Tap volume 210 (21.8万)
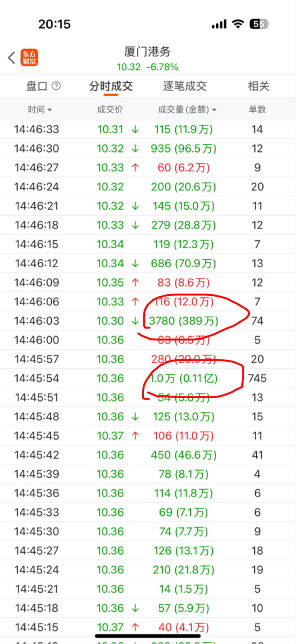The width and height of the screenshot is (296, 644). click(183, 570)
